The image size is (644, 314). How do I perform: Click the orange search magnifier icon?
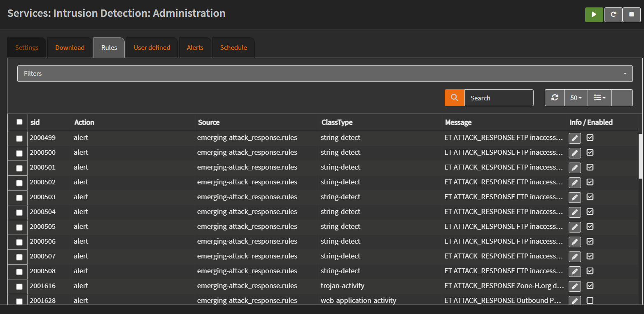pos(454,98)
